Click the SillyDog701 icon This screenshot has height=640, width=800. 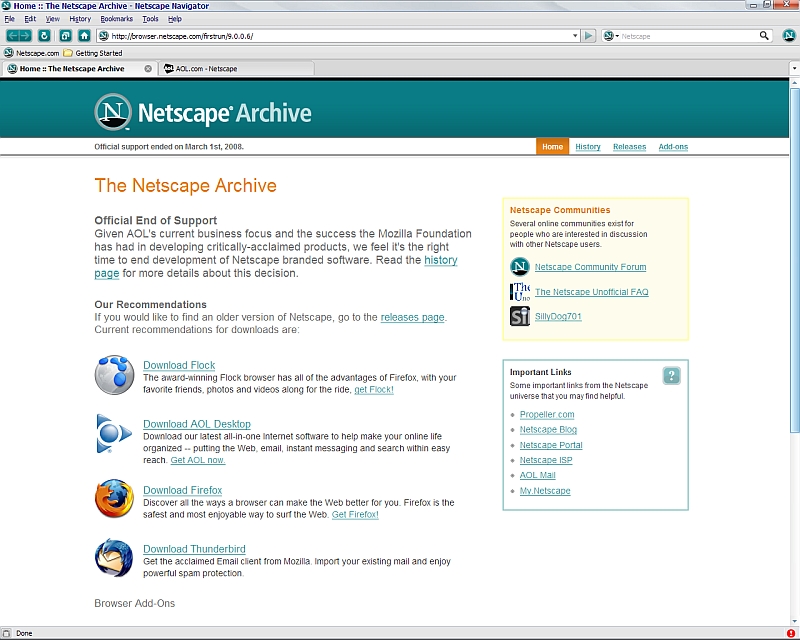520,316
